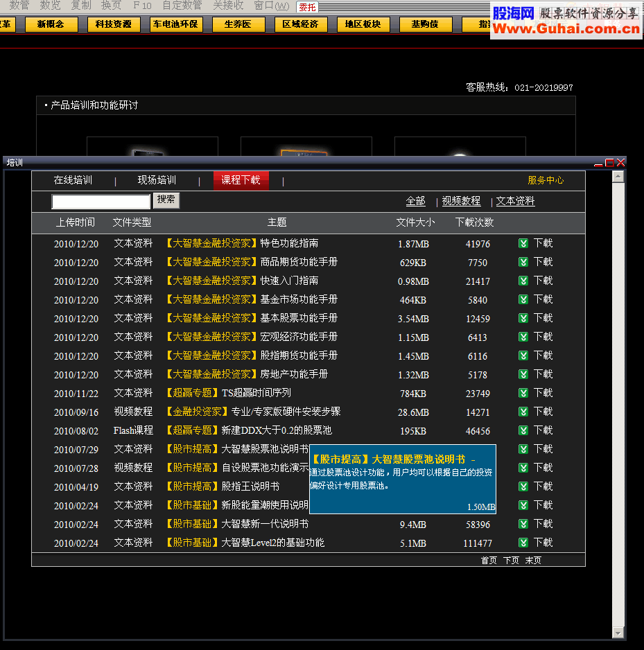The height and width of the screenshot is (650, 644).
Task: Click the 下载次数 column header
Action: click(x=474, y=222)
